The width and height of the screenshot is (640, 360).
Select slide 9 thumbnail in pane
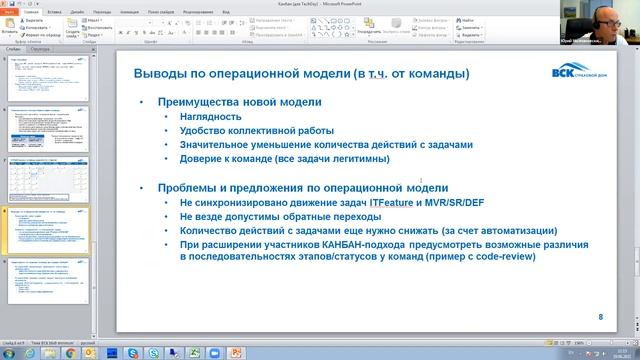pyautogui.click(x=48, y=281)
